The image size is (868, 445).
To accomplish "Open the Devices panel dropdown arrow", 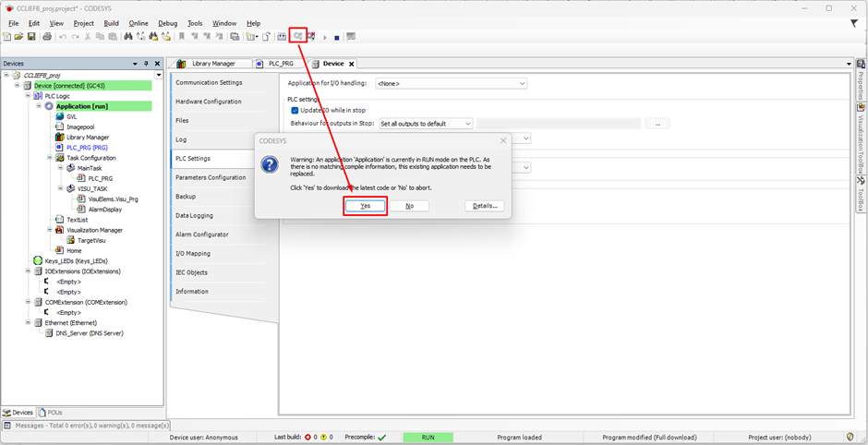I will tap(135, 64).
